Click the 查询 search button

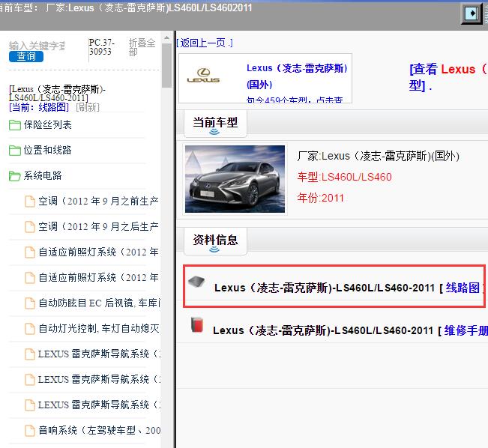(x=26, y=57)
